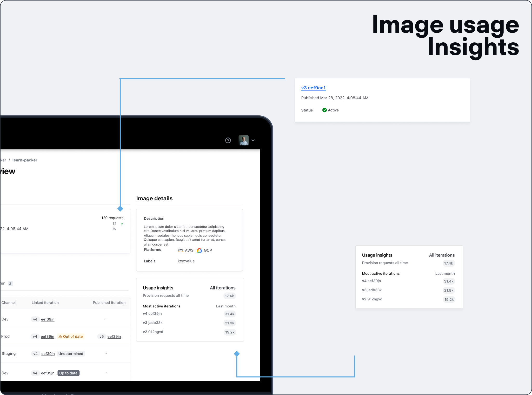Expand the user account dropdown chevron

[253, 140]
